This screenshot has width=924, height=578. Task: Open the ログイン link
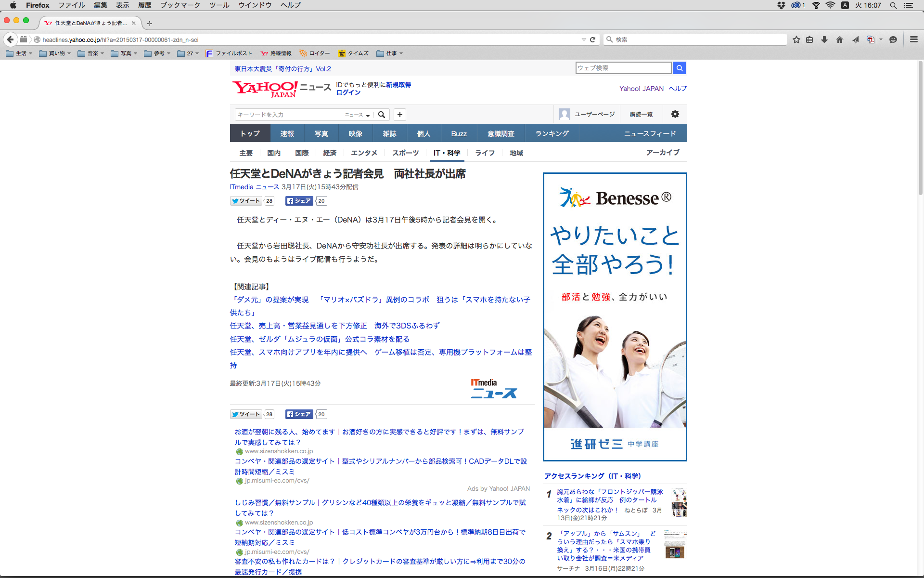tap(348, 92)
